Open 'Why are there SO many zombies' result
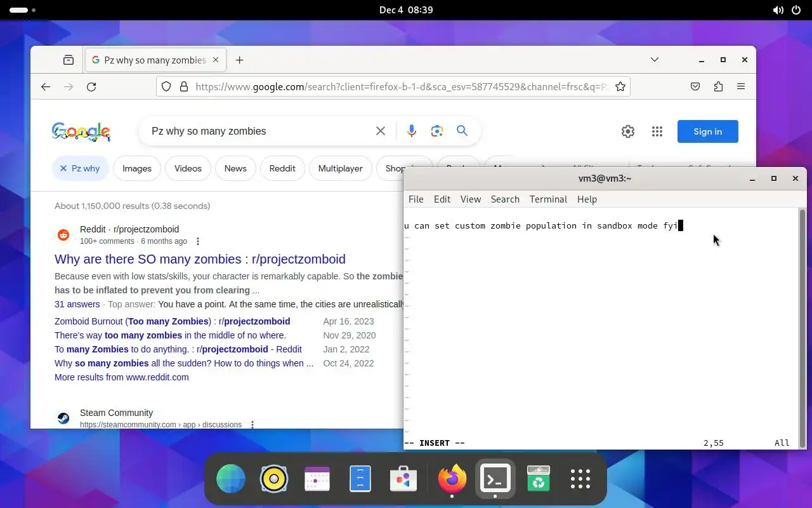 [200, 259]
